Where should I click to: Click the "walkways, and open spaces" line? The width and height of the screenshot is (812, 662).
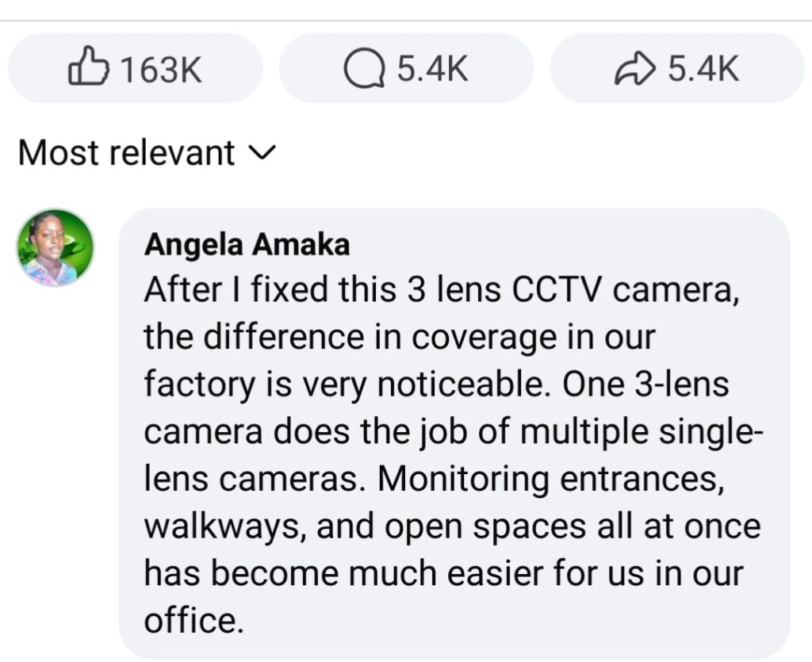(x=452, y=526)
